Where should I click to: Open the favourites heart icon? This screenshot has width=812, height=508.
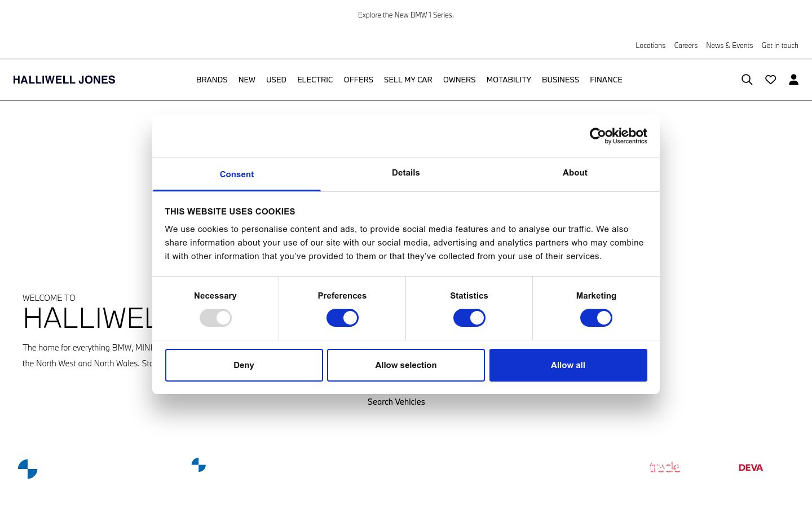[x=770, y=80]
